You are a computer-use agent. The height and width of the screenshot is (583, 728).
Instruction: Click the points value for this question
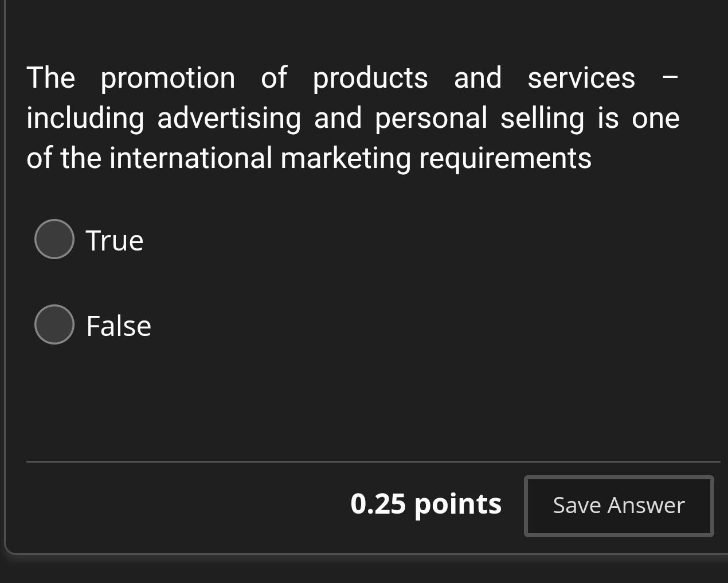pyautogui.click(x=426, y=504)
